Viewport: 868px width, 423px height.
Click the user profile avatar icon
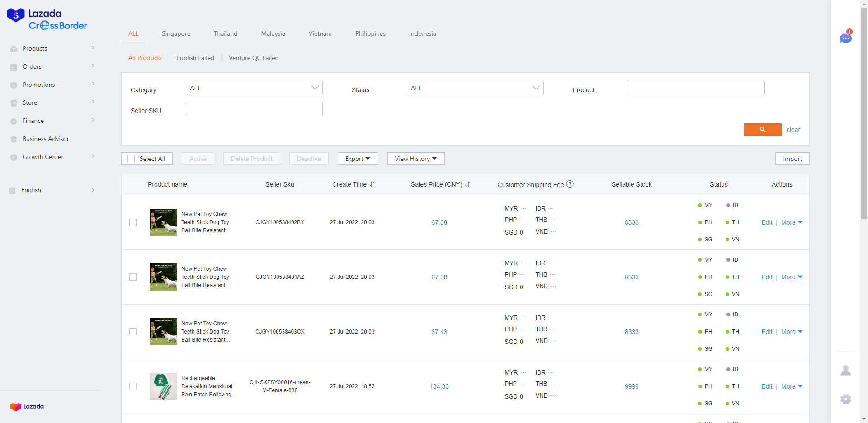[x=845, y=371]
